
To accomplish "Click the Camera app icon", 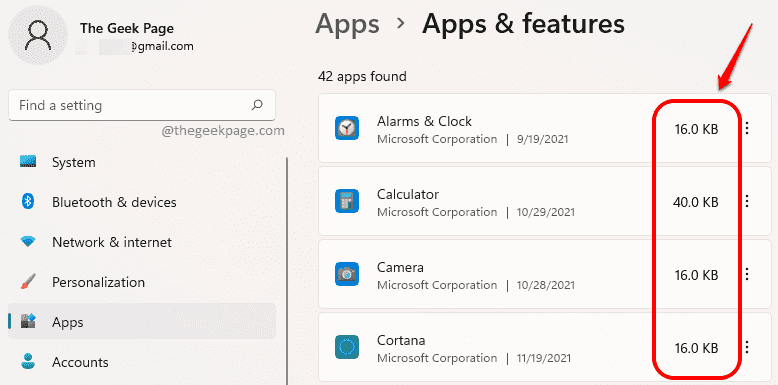I will 346,274.
